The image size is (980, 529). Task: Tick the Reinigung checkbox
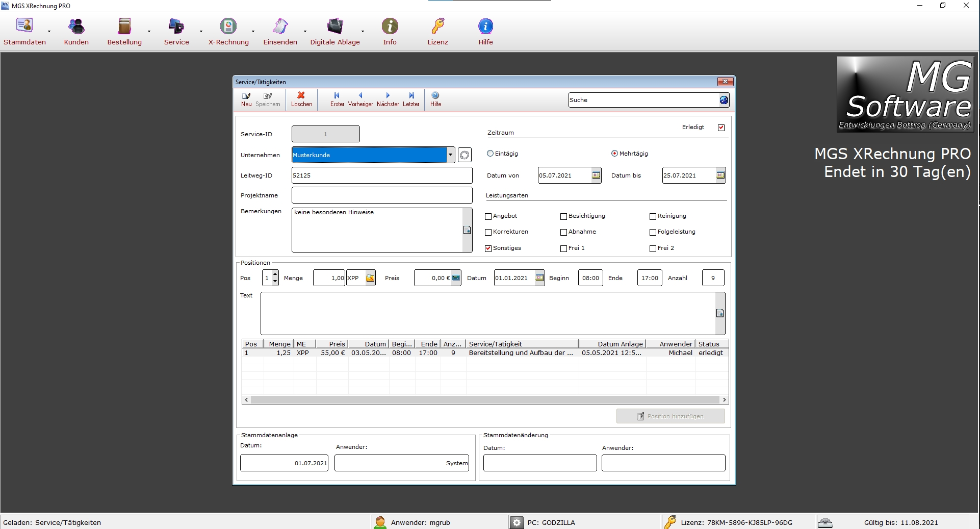[653, 216]
